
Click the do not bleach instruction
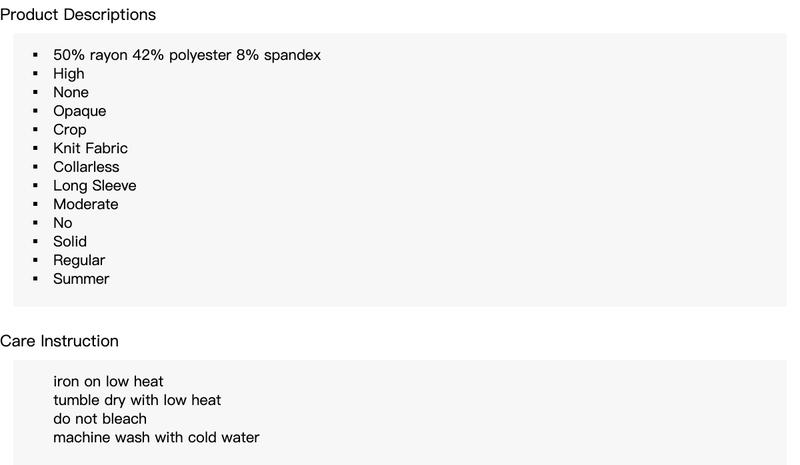coord(100,419)
